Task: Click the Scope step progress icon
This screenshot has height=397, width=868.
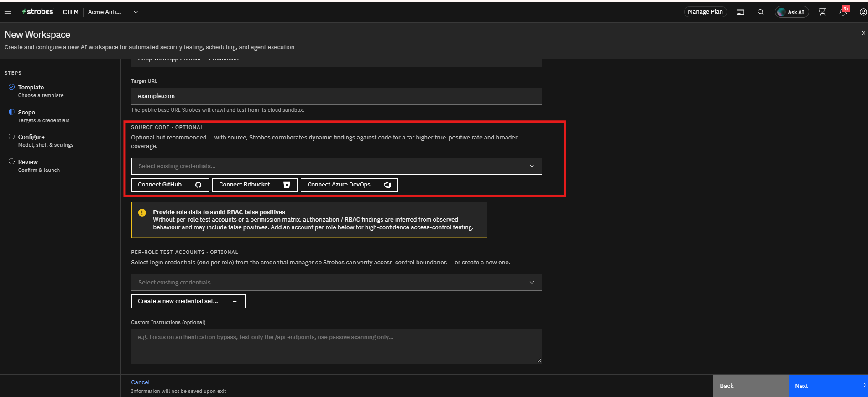Action: click(12, 112)
